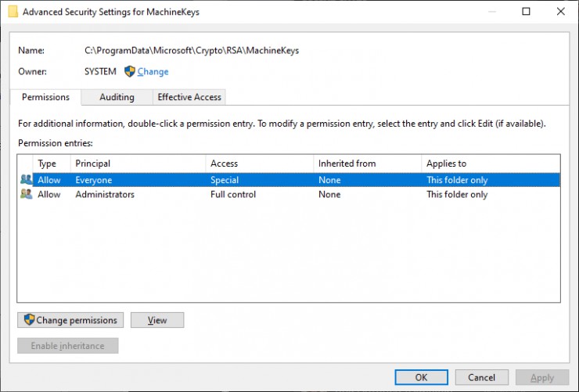Switch to the Permissions tab
Image resolution: width=579 pixels, height=392 pixels.
[x=46, y=97]
